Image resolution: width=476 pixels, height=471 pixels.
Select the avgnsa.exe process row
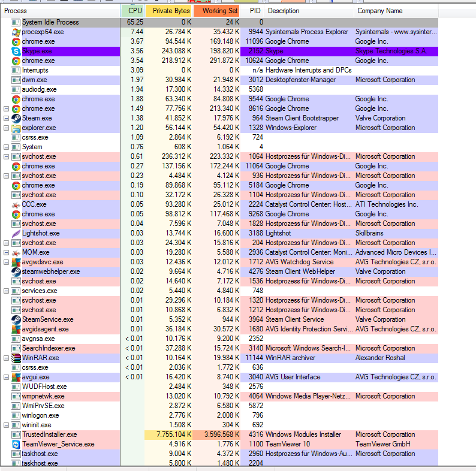219,339
